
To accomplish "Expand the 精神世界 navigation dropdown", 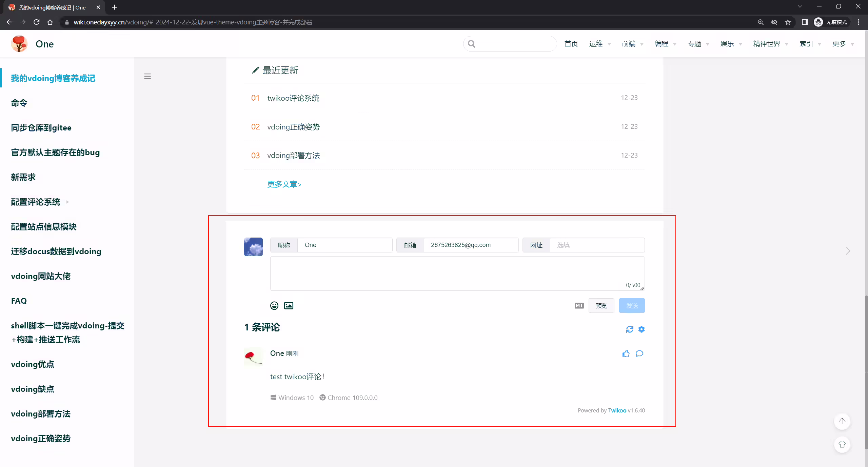I will 771,44.
